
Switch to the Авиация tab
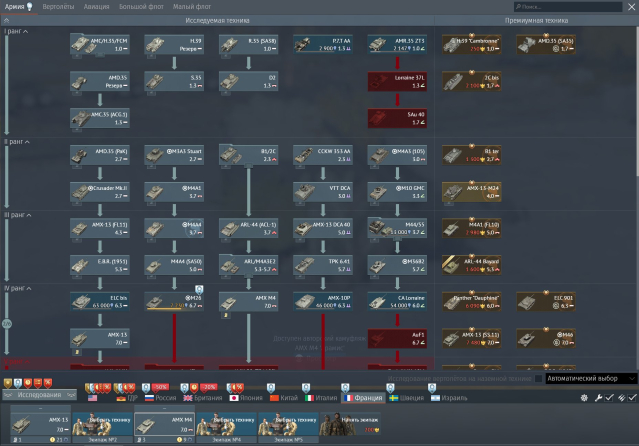coord(97,7)
